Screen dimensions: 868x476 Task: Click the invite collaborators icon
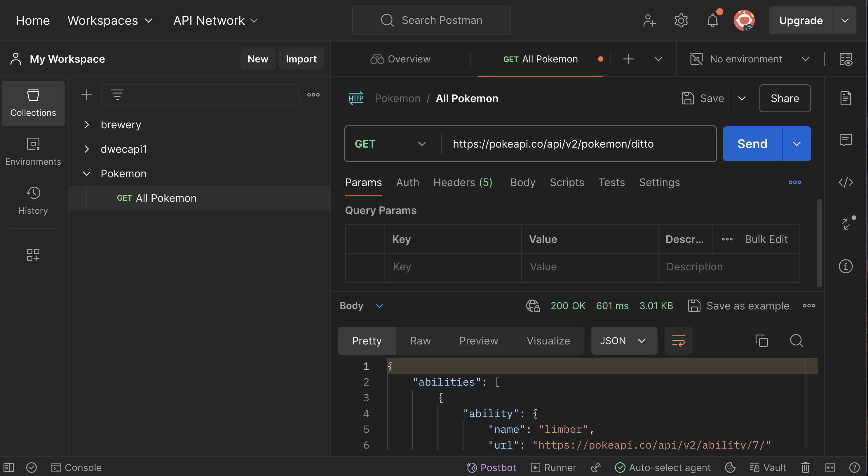649,20
